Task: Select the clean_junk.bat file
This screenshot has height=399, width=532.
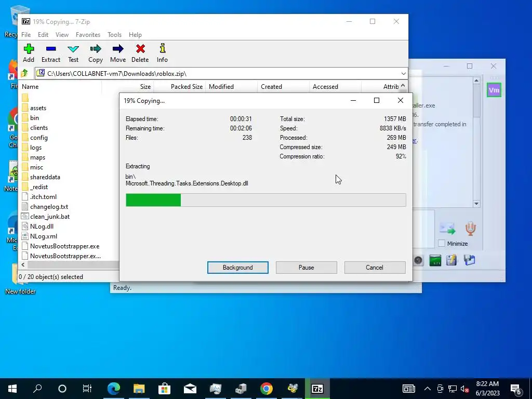Action: pyautogui.click(x=49, y=216)
